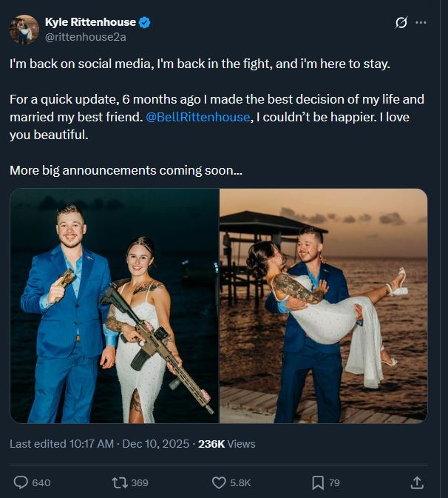
Task: Open the @BellRittenhouse mention link
Action: [x=203, y=117]
